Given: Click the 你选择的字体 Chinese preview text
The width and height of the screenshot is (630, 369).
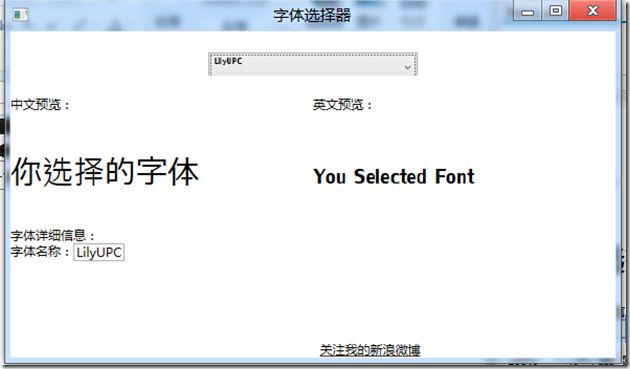Looking at the screenshot, I should coord(105,172).
